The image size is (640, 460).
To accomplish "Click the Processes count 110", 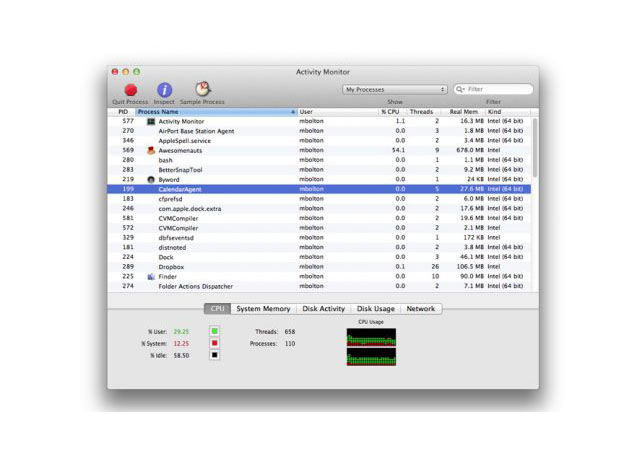I will click(x=290, y=344).
